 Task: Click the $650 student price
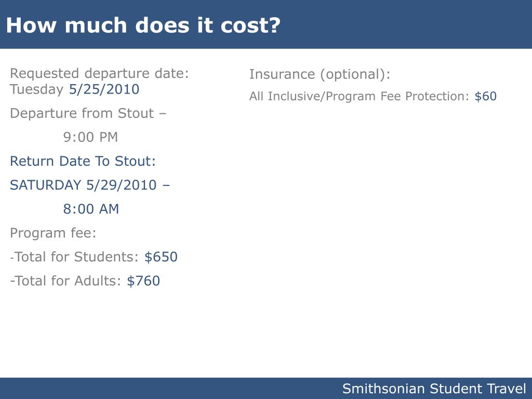[161, 257]
